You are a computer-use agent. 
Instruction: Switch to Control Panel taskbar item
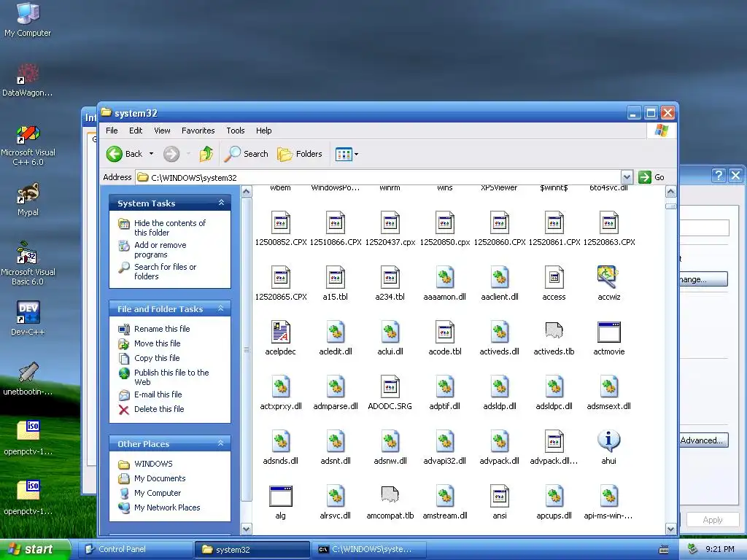(136, 549)
